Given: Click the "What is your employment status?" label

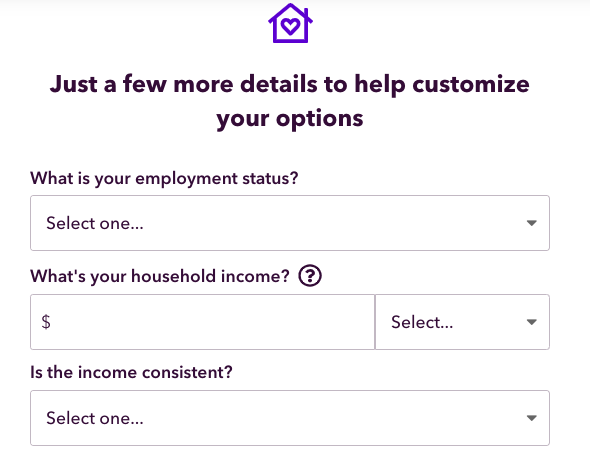Looking at the screenshot, I should [x=164, y=178].
